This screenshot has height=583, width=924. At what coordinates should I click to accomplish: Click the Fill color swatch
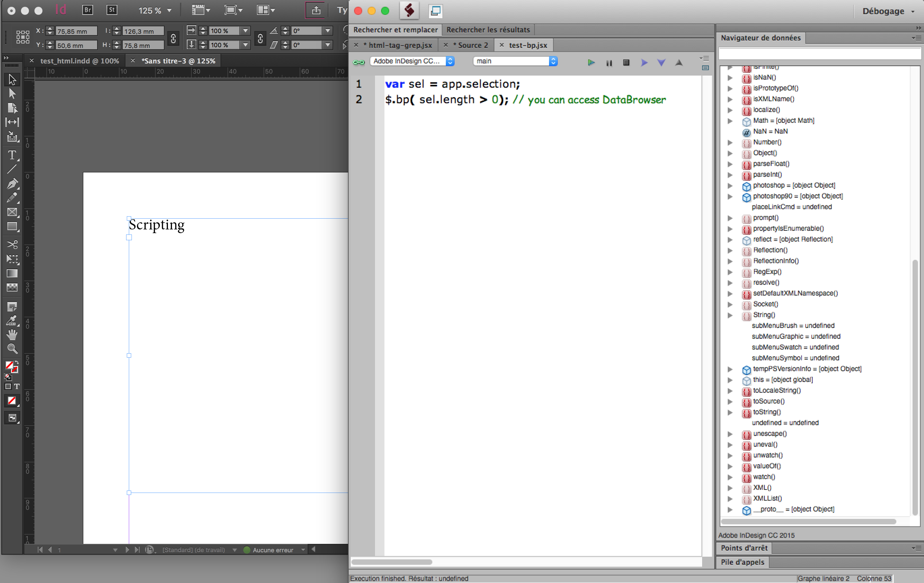(9, 365)
